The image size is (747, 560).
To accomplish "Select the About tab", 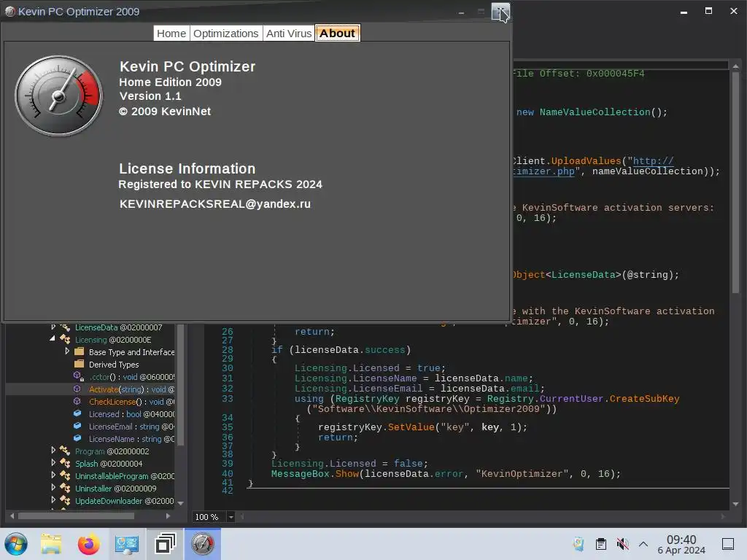I will 337,34.
